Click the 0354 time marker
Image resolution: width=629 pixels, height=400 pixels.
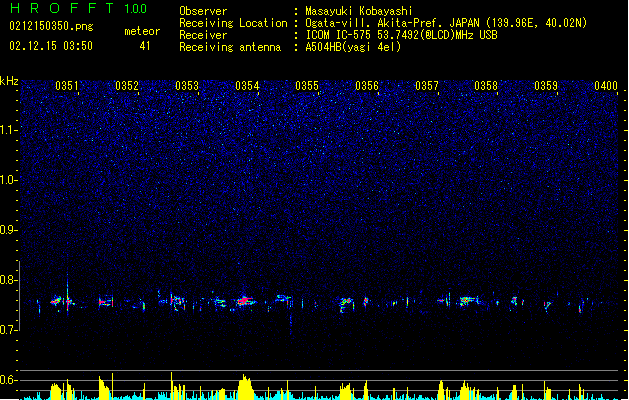coord(247,86)
